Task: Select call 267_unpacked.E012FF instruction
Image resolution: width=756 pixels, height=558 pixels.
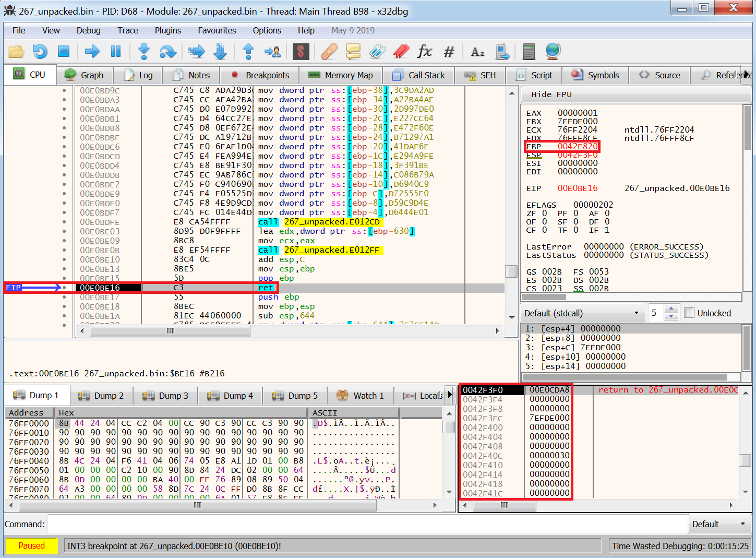Action: click(x=320, y=250)
